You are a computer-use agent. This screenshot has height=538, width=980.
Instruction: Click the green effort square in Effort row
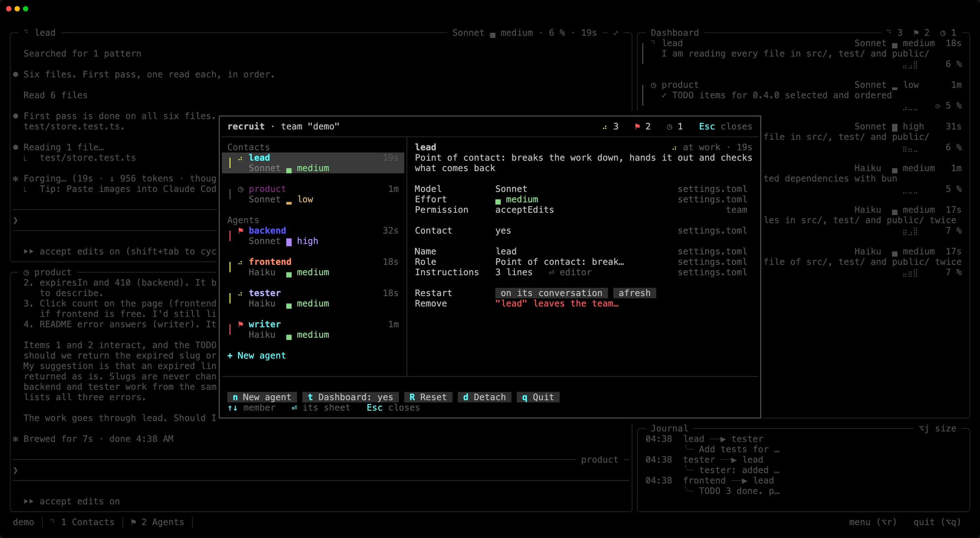pyautogui.click(x=498, y=201)
